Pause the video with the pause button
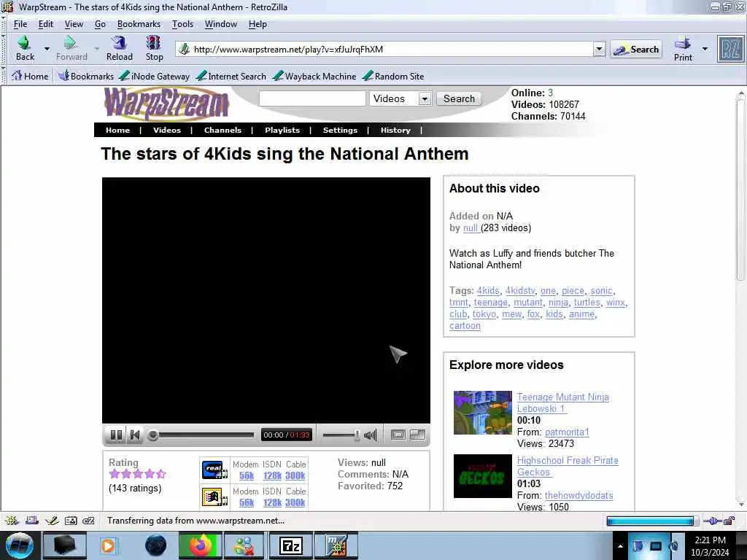 pos(116,435)
